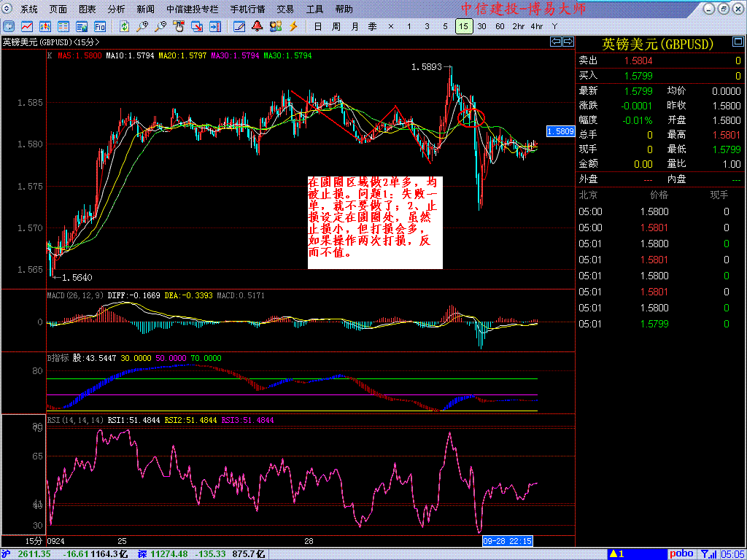
Task: Switch to quarterly 季 period
Action: pyautogui.click(x=373, y=27)
